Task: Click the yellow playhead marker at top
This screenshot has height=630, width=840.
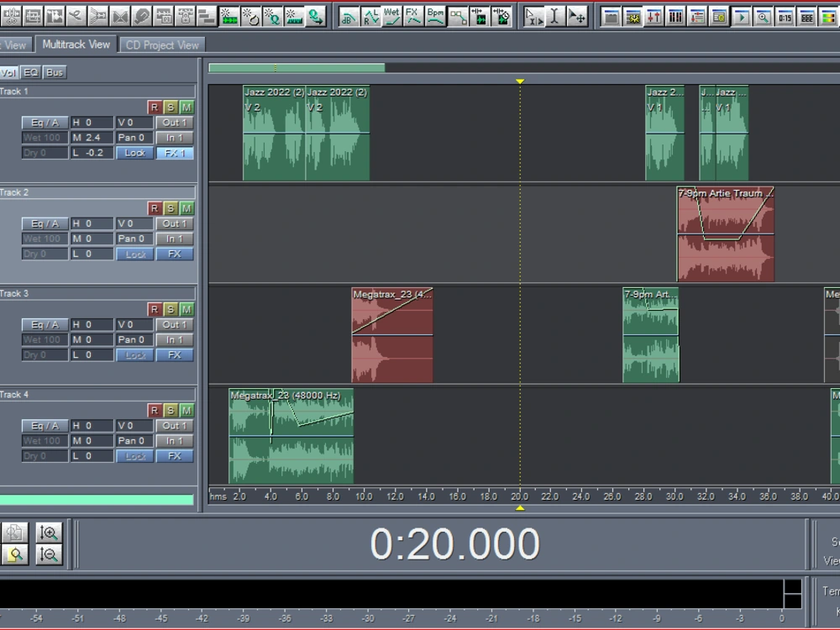Action: [x=520, y=81]
